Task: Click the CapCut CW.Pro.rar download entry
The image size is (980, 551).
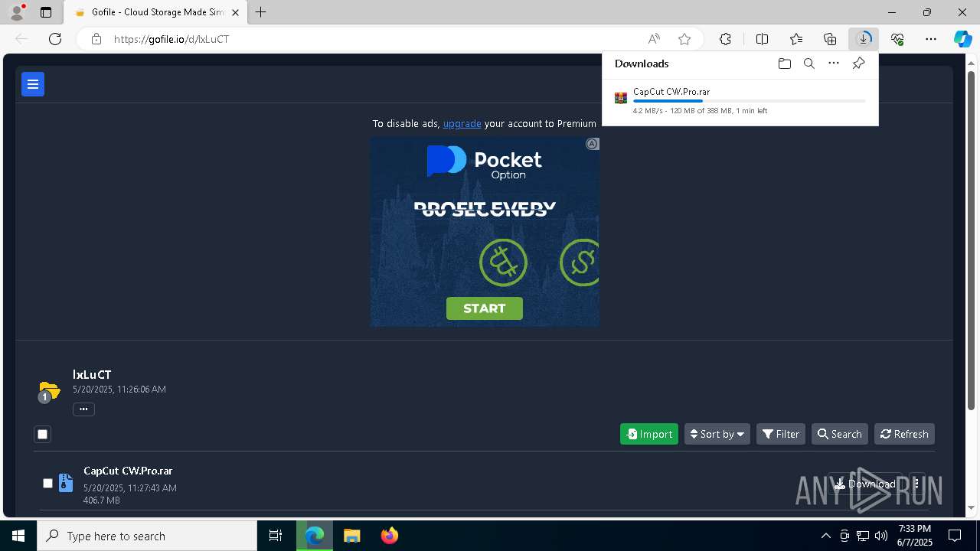Action: [740, 100]
